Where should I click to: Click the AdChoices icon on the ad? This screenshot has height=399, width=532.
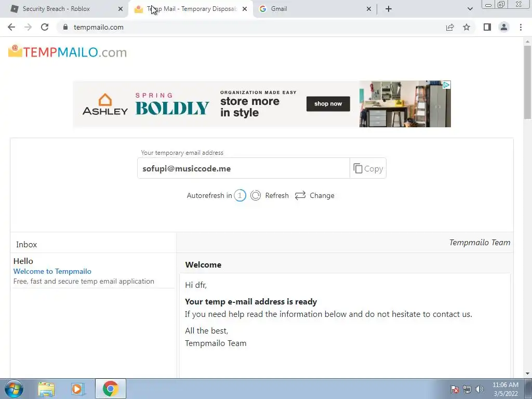(446, 85)
